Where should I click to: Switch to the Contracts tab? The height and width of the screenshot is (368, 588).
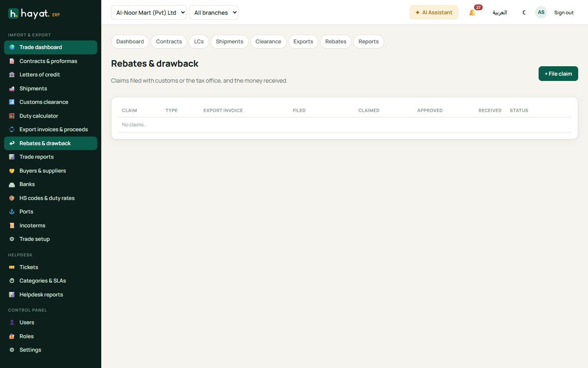[x=169, y=42]
